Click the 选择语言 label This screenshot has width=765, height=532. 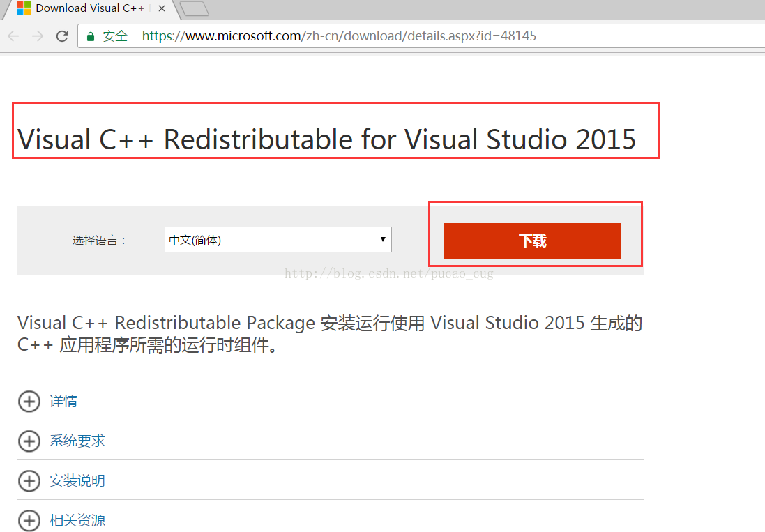tap(99, 241)
